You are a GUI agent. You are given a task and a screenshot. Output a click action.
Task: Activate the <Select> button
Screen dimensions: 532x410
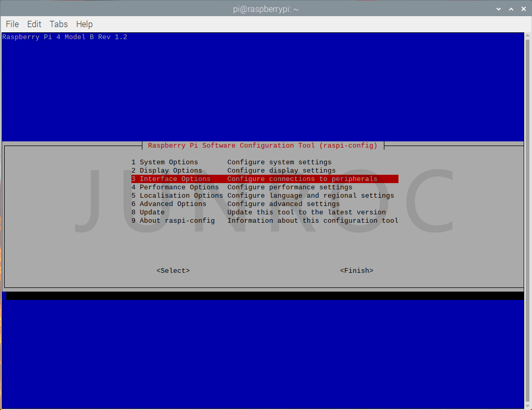pos(173,271)
